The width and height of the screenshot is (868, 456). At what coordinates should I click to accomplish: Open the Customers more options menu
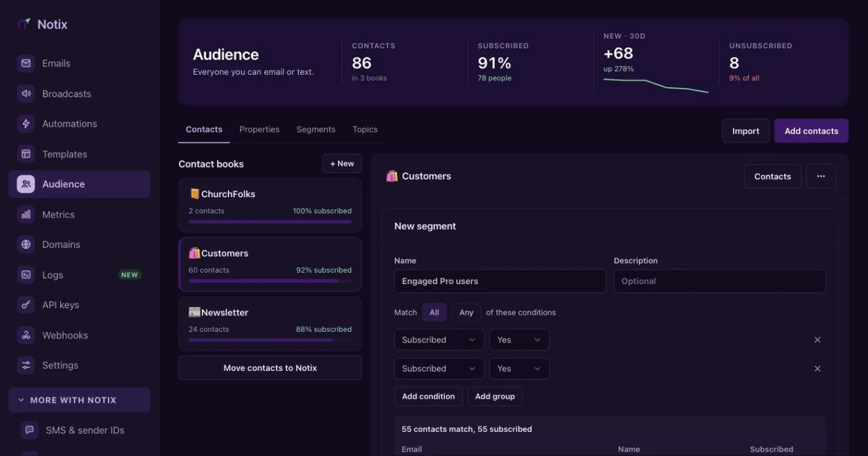pos(821,176)
